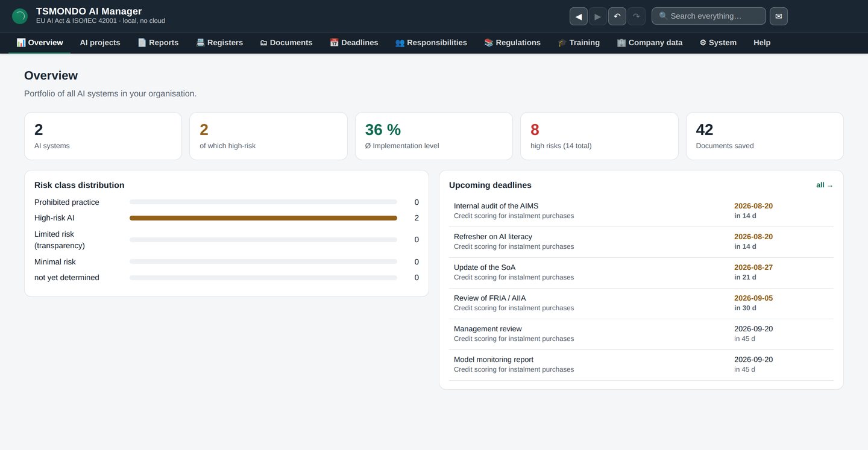The image size is (868, 450).
Task: Click the 'Risk class distribution' heading
Action: tap(80, 186)
